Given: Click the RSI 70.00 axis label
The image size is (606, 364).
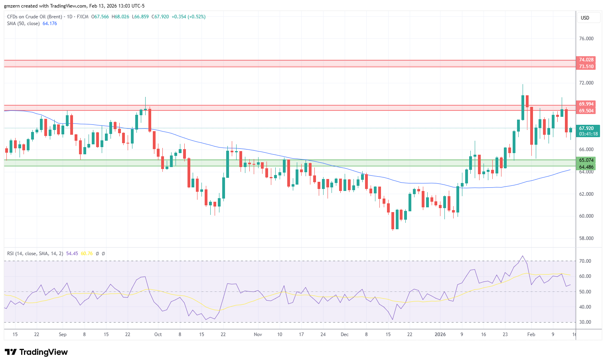Looking at the screenshot, I should click(x=585, y=261).
